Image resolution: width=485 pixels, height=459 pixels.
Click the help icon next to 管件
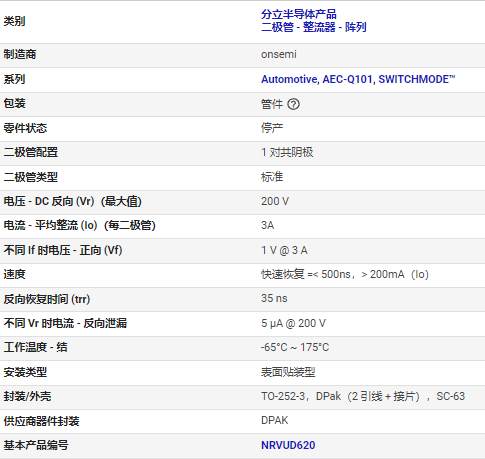tap(293, 104)
